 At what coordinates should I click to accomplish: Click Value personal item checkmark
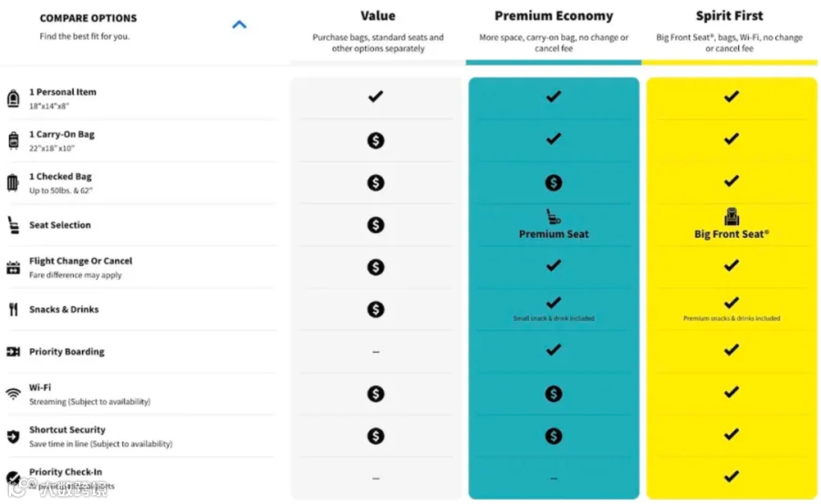[x=376, y=97]
